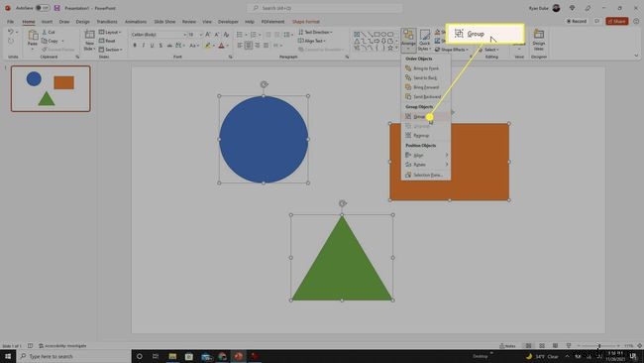Screen dimensions: 644x363
Task: Toggle the AutoSave switch
Action: point(43,8)
